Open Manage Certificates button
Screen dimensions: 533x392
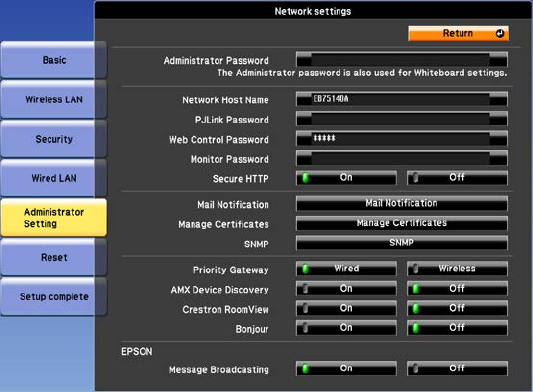click(x=402, y=223)
